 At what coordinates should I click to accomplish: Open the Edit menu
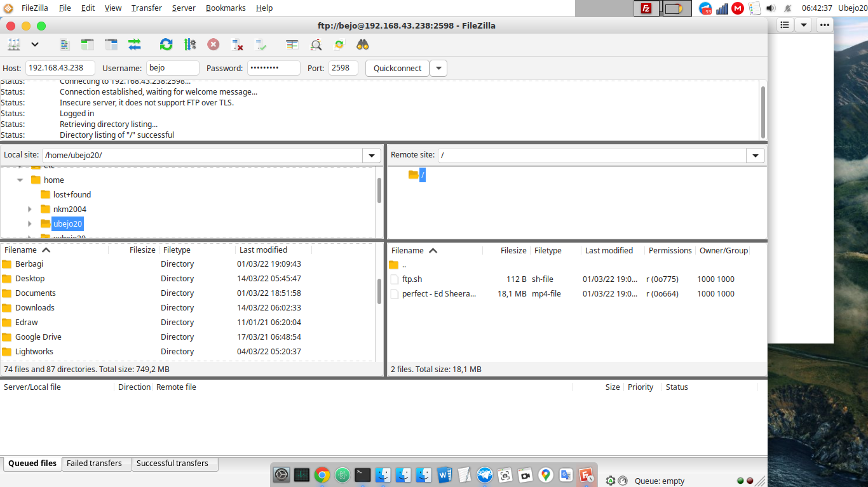[x=88, y=8]
